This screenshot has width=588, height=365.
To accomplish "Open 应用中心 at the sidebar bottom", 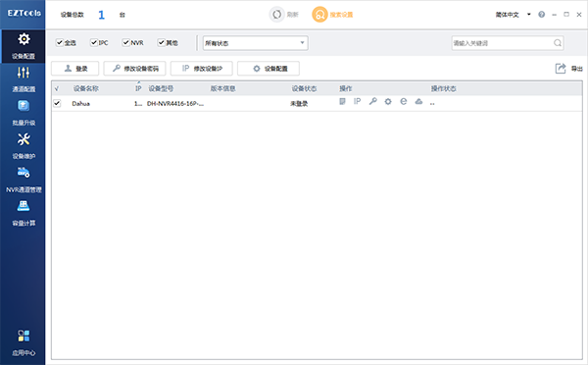I will 24,342.
